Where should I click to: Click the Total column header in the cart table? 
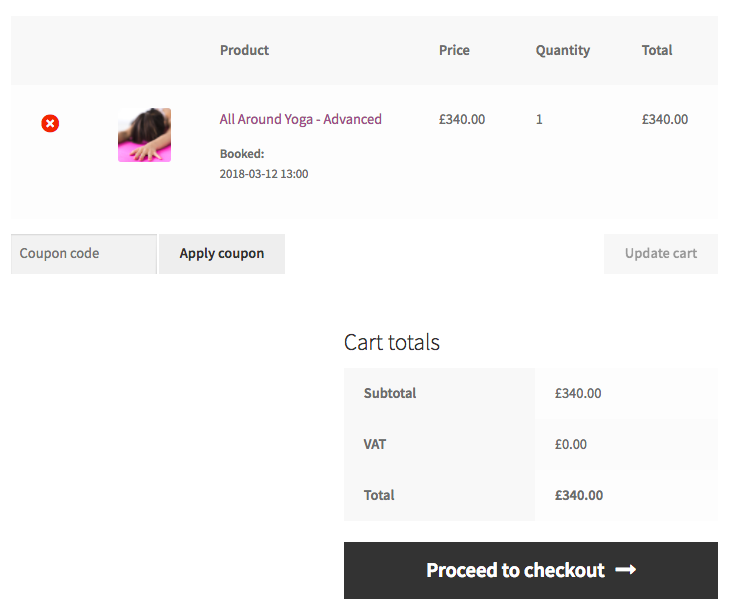pos(657,50)
